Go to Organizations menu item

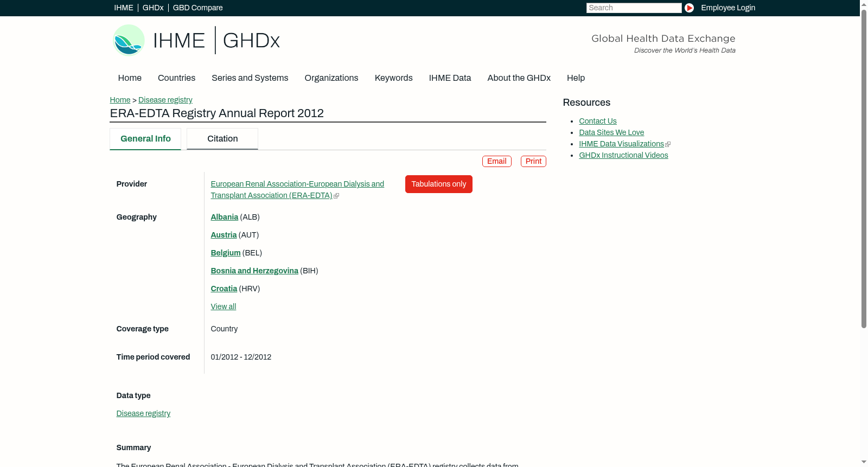pos(331,78)
